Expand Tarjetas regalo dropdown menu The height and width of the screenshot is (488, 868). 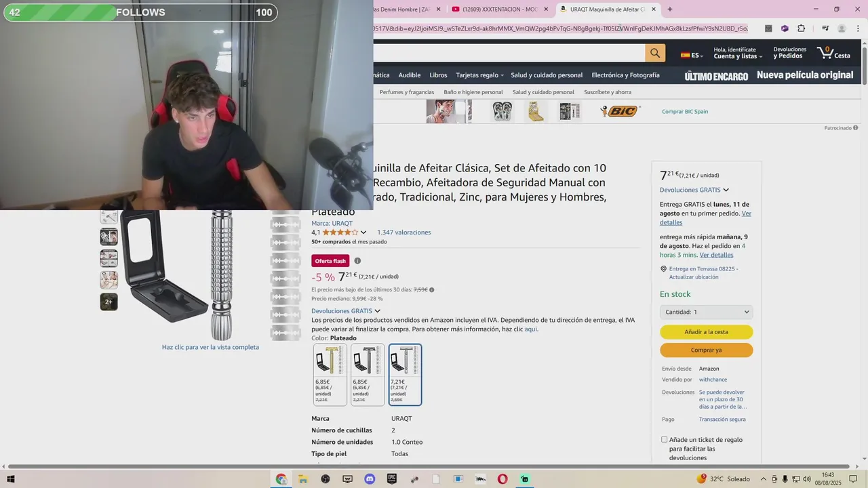point(480,75)
